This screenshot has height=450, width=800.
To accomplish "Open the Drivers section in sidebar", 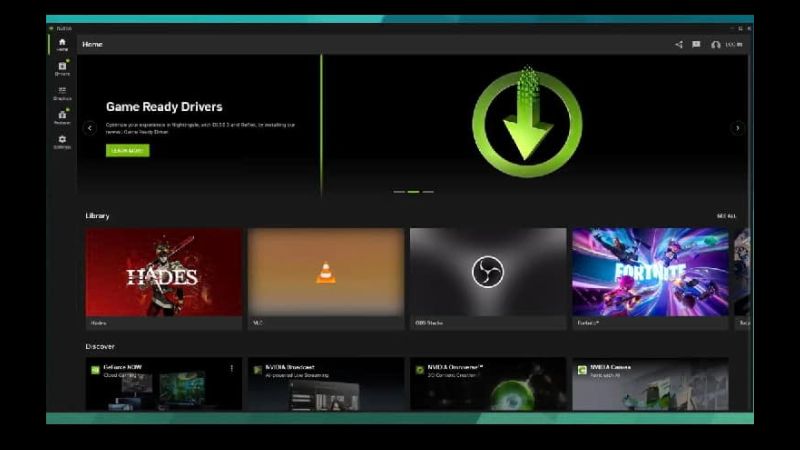I will [62, 68].
